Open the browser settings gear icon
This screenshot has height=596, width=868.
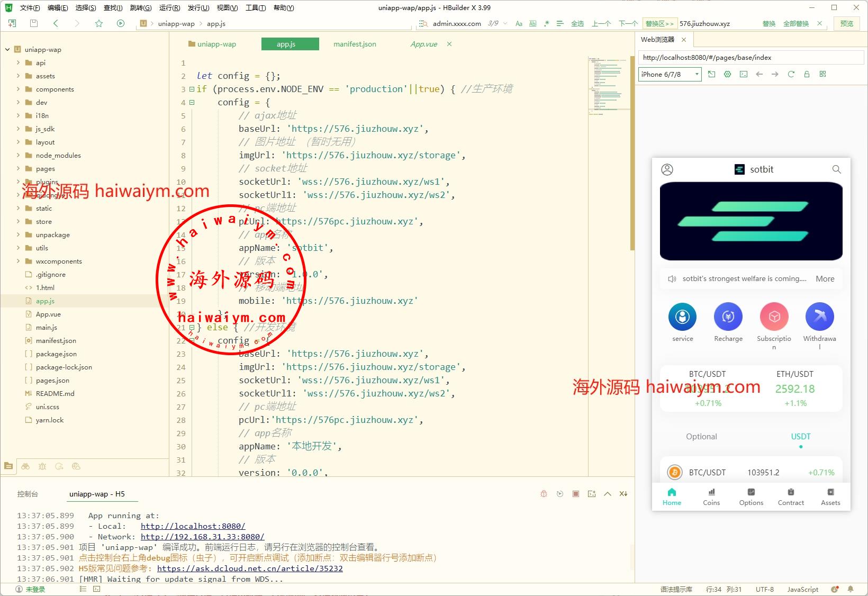pyautogui.click(x=728, y=74)
